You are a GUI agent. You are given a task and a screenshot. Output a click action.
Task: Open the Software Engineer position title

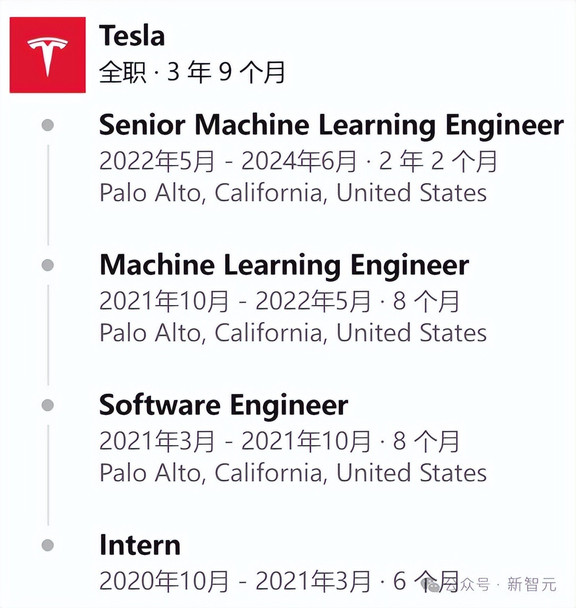(x=223, y=405)
